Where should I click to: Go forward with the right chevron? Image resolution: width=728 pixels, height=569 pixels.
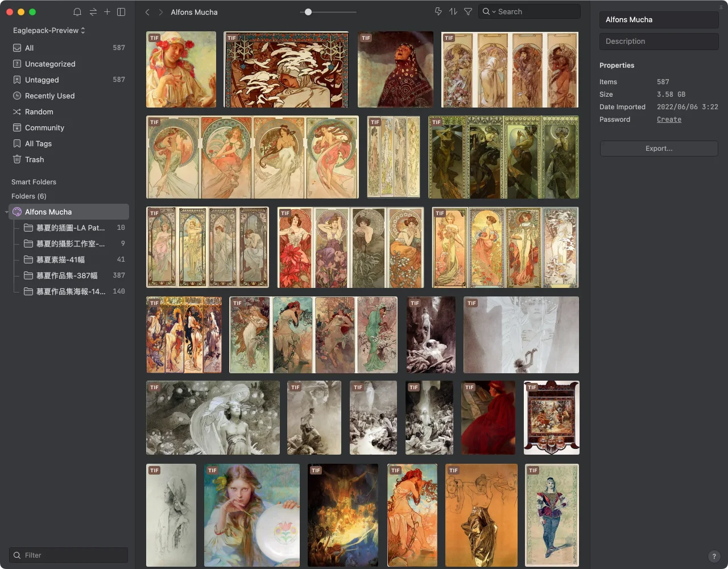pos(161,12)
